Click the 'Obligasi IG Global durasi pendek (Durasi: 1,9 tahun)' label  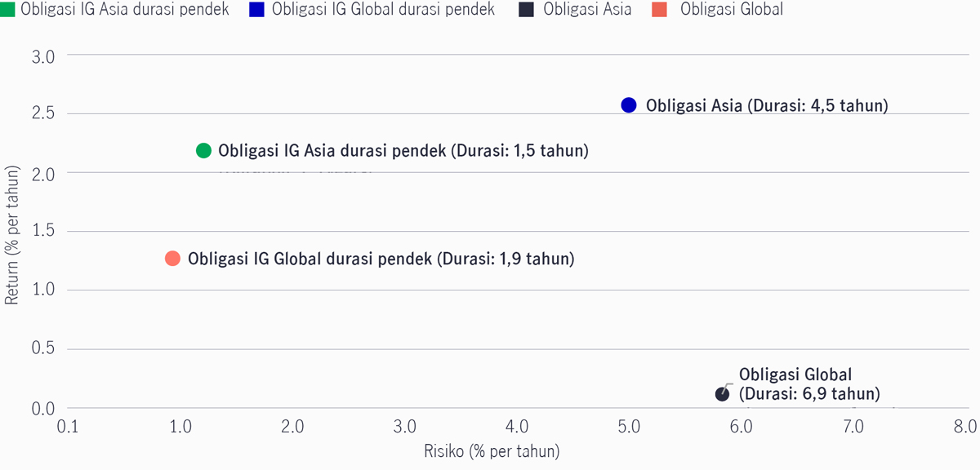pyautogui.click(x=381, y=259)
